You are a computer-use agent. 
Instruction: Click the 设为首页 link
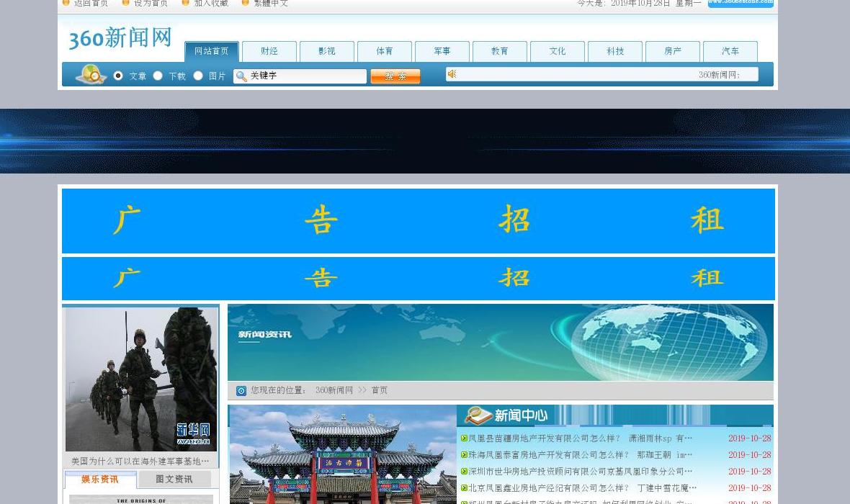[151, 4]
